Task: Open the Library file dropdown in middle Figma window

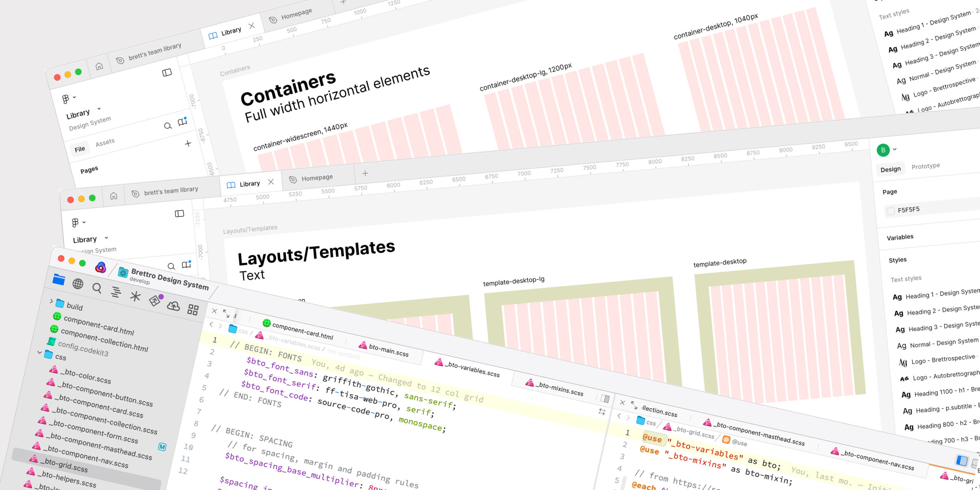Action: [x=106, y=238]
